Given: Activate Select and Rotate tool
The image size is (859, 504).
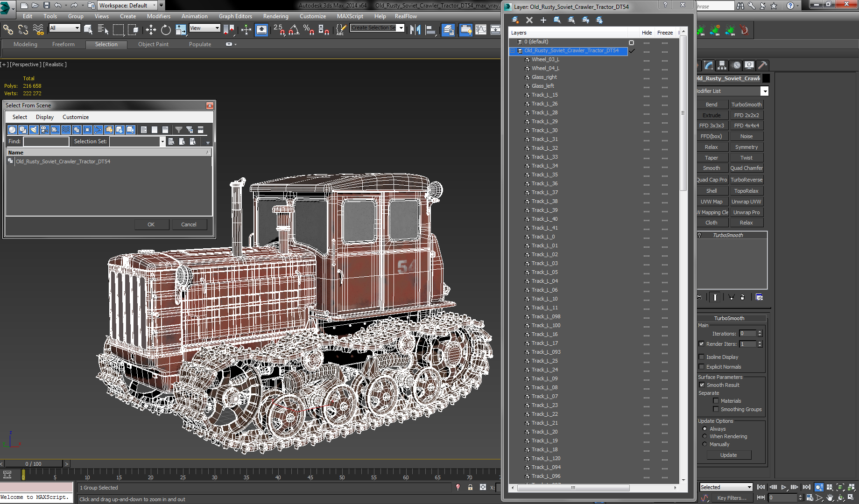Looking at the screenshot, I should click(166, 30).
